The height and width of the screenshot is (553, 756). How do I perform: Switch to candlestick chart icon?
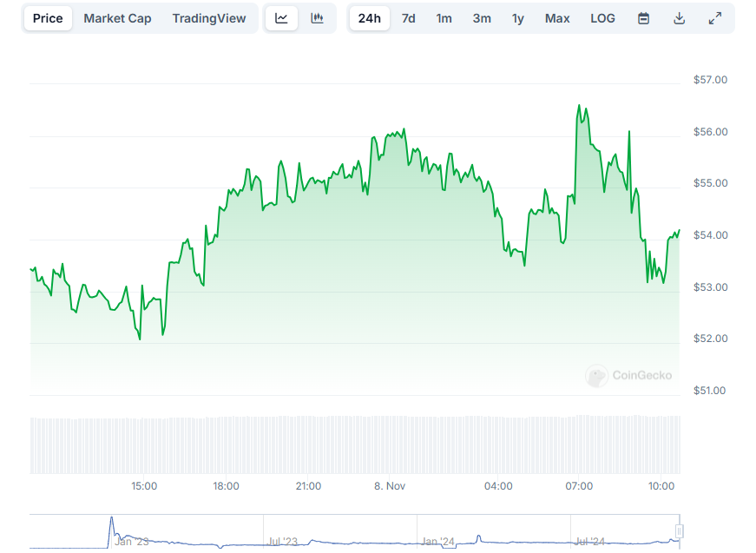tap(317, 18)
